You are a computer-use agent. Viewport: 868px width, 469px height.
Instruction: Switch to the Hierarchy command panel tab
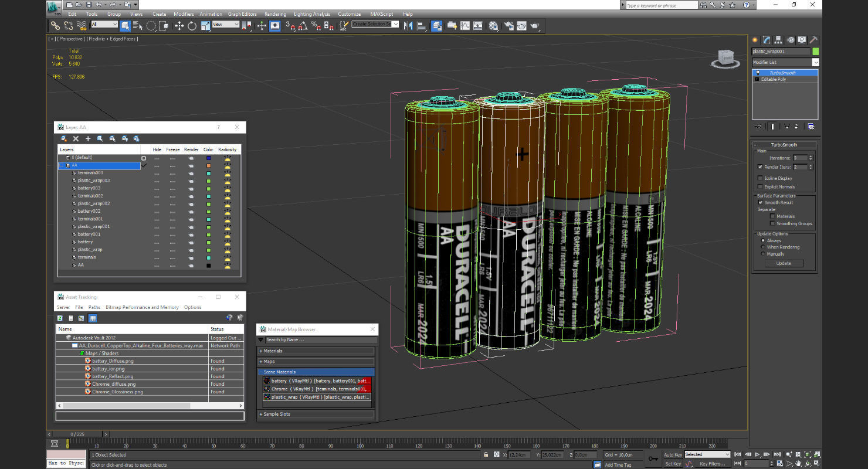pos(778,40)
